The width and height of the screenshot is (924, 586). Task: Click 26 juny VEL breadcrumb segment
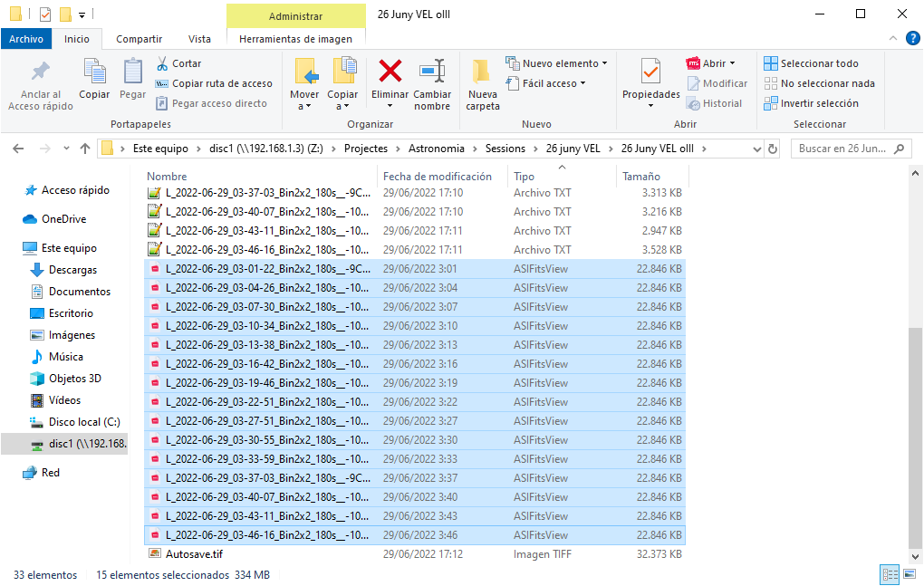573,149
